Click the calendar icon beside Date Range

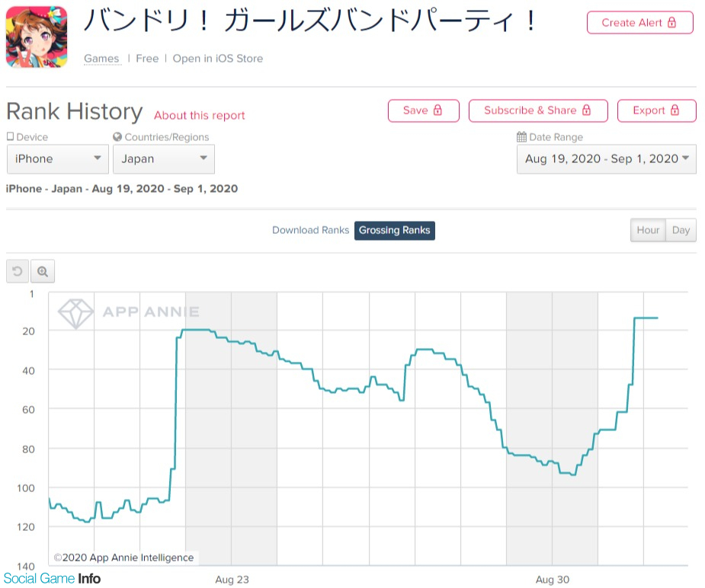[521, 137]
